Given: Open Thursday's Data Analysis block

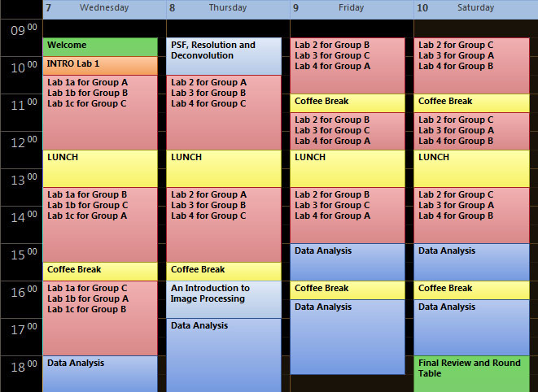Looking at the screenshot, I should point(224,354).
